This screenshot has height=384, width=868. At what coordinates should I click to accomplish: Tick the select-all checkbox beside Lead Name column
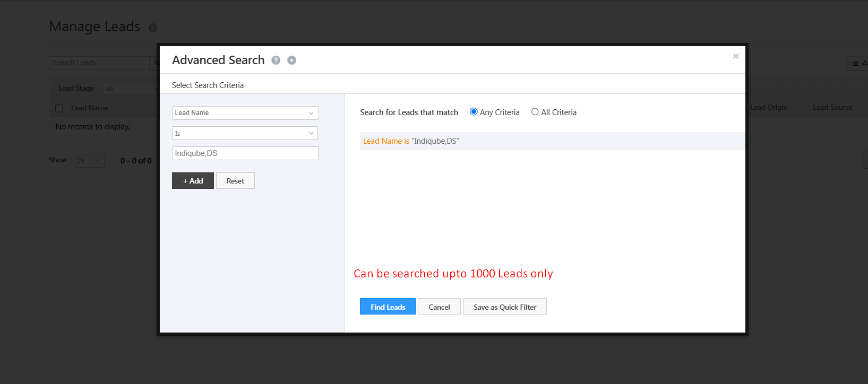pos(59,108)
